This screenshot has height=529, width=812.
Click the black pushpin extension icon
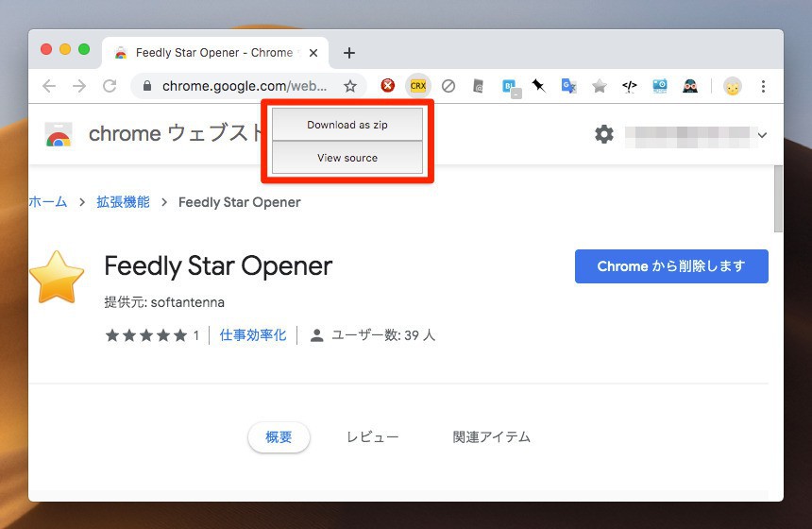click(x=538, y=85)
